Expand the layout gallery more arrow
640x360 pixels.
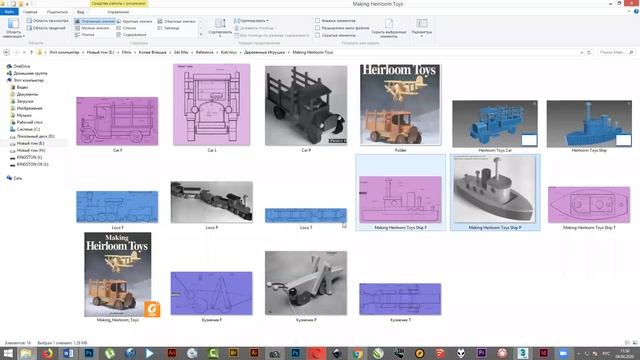click(200, 35)
